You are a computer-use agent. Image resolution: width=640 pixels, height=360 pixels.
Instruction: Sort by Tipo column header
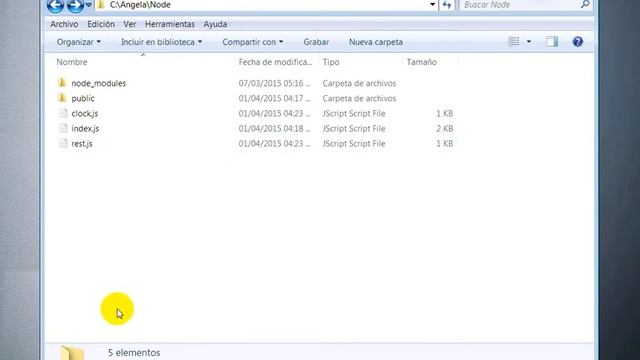tap(331, 62)
